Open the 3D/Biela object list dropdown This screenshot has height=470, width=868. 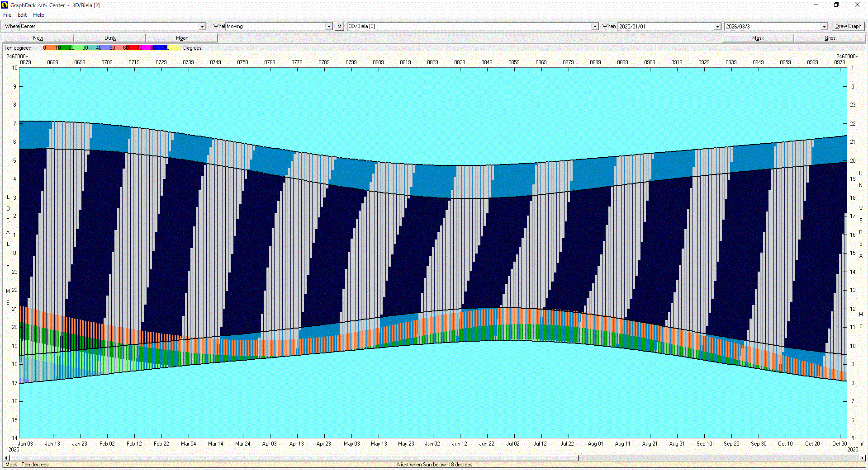594,27
